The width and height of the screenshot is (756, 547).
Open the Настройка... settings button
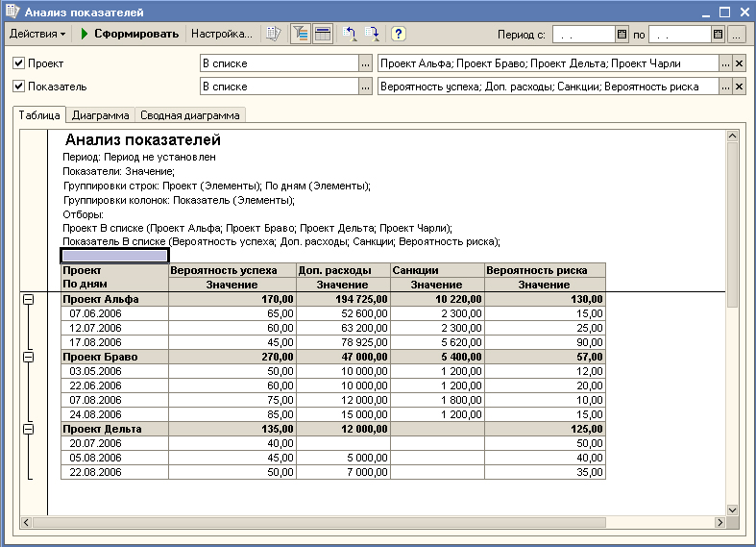tap(221, 34)
